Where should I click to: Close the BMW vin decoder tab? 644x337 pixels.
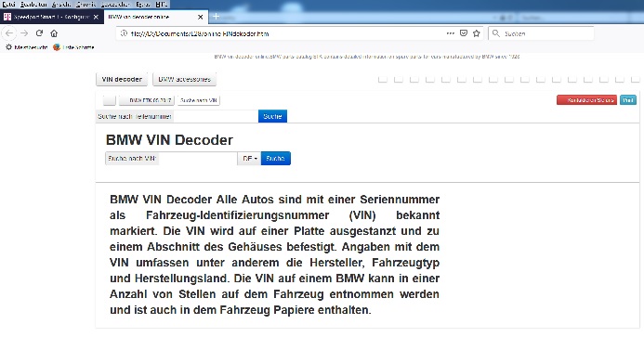point(200,17)
